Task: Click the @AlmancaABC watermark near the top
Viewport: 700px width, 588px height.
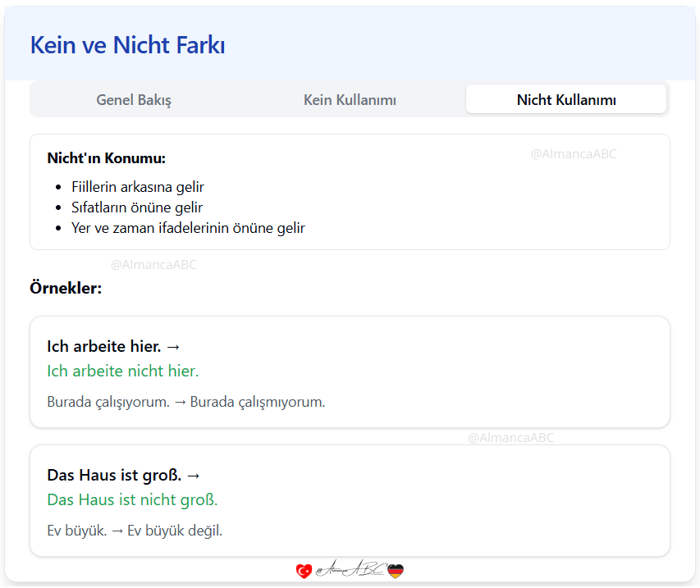Action: pos(574,154)
